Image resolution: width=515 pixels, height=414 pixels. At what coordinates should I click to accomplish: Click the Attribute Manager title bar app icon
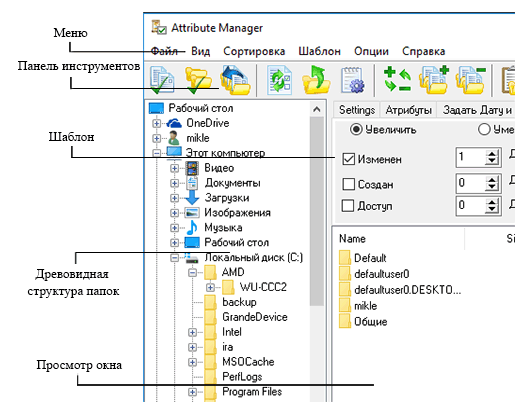159,27
